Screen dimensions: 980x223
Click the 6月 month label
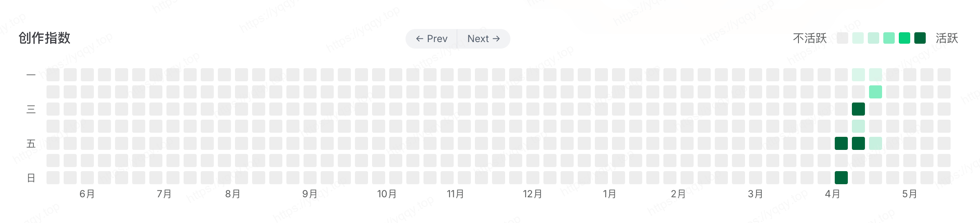pos(87,194)
